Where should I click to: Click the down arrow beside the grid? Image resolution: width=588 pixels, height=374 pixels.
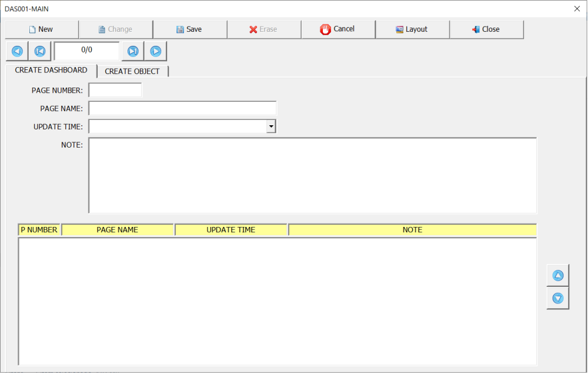tap(557, 298)
